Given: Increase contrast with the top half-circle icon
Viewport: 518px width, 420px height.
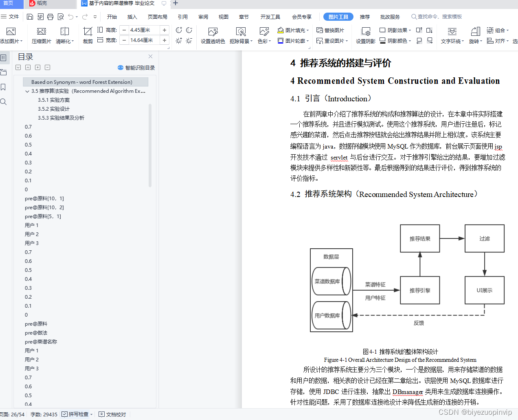Looking at the screenshot, I should click(x=179, y=30).
